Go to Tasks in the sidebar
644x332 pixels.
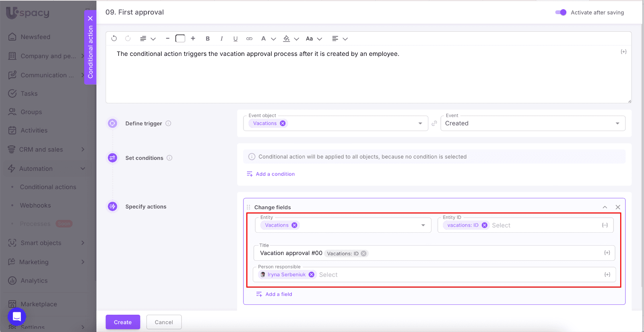pyautogui.click(x=29, y=94)
